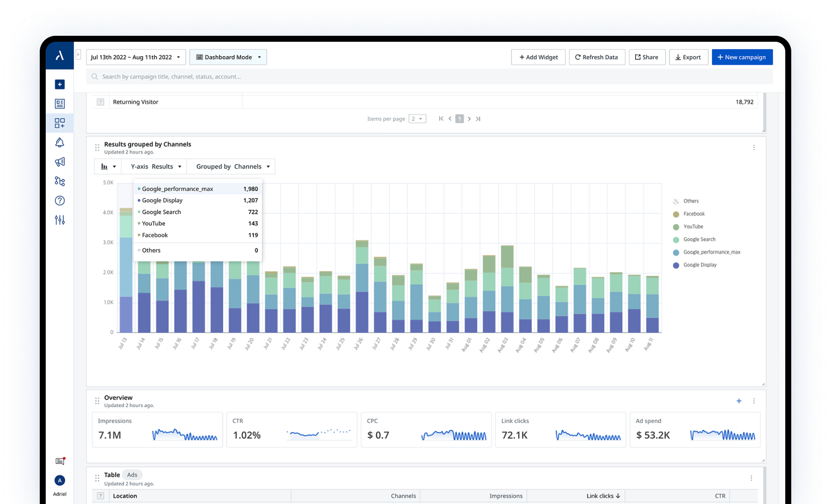Screen dimensions: 831x504
Task: Open the messages icon with red dot
Action: click(60, 461)
